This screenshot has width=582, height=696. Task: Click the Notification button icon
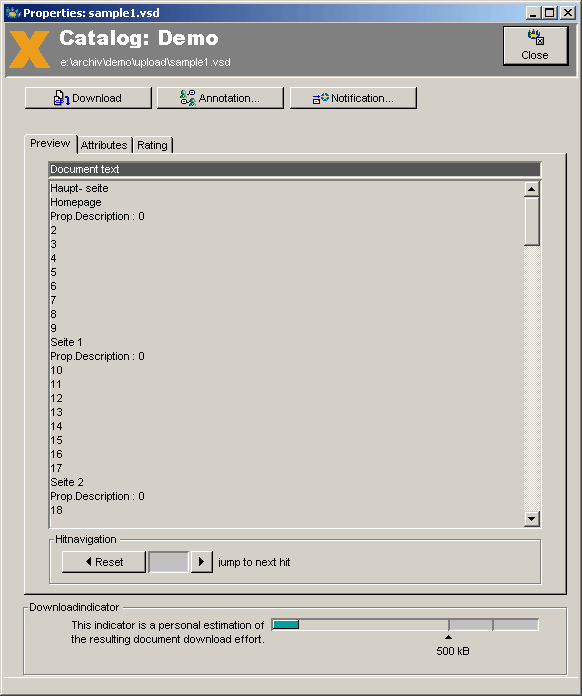321,98
